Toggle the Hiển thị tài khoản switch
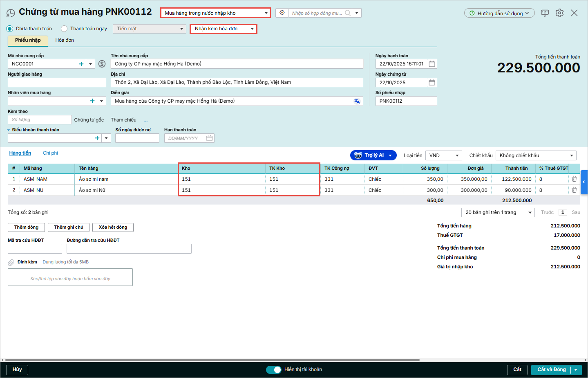Viewport: 588px width, 378px height. point(273,369)
